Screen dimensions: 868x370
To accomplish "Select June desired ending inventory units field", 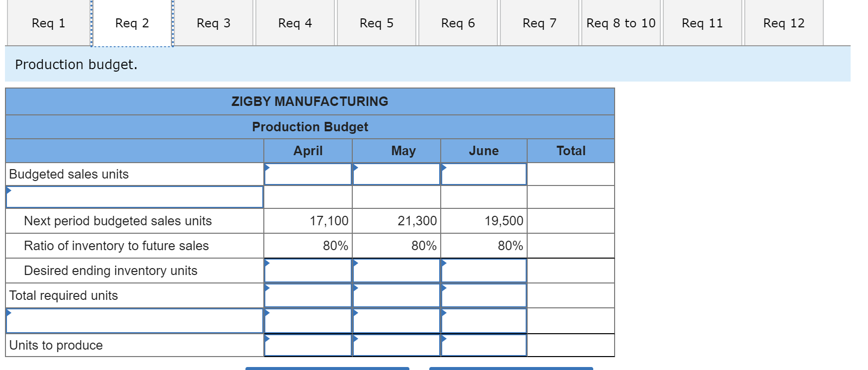I will click(x=484, y=271).
